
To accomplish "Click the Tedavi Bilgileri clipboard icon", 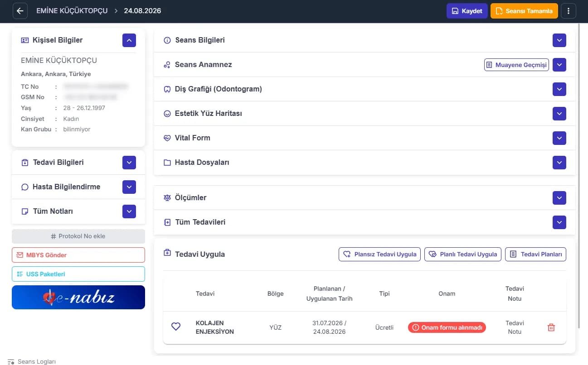I will (x=25, y=163).
